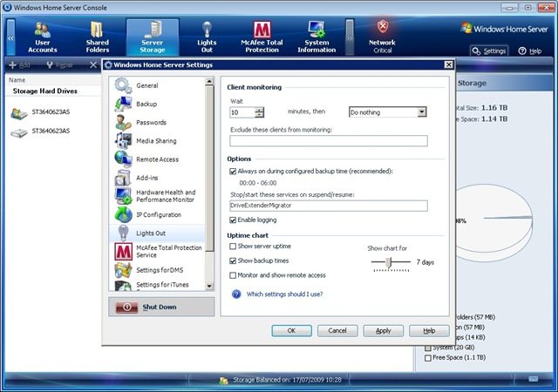Select second ST3640623AS plain drive icon

19,133
